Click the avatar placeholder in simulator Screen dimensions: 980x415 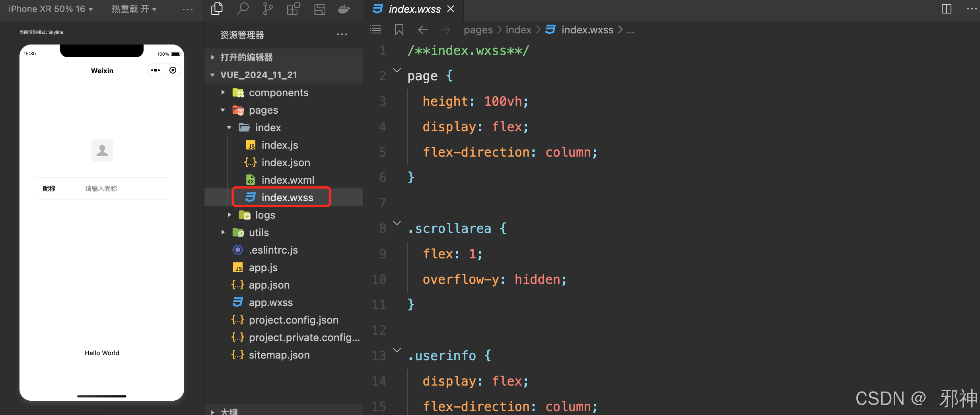(102, 150)
